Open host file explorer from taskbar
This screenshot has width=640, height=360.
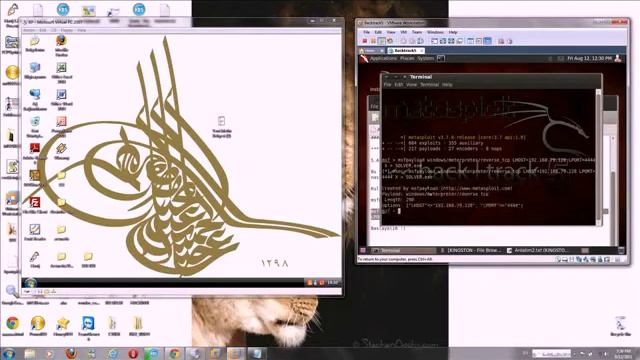[x=30, y=353]
